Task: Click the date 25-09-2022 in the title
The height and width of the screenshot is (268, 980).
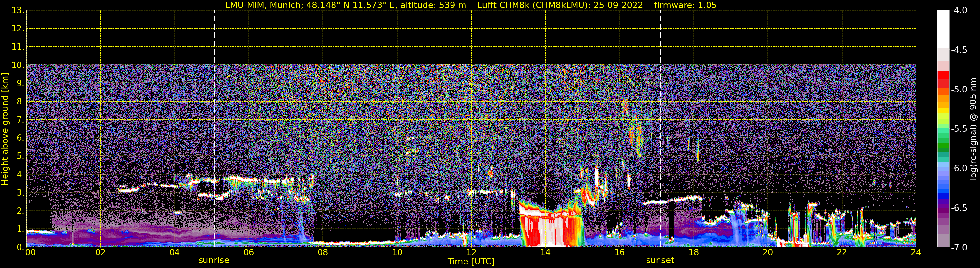Action: click(618, 5)
